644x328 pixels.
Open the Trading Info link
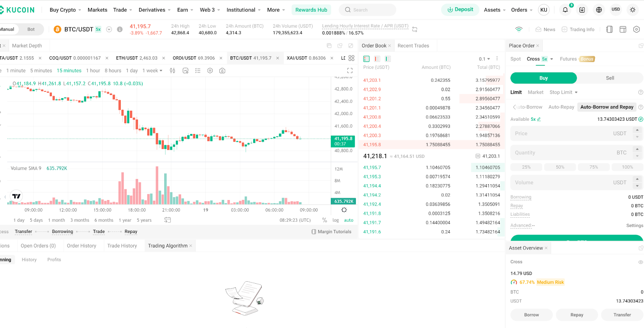tap(578, 29)
